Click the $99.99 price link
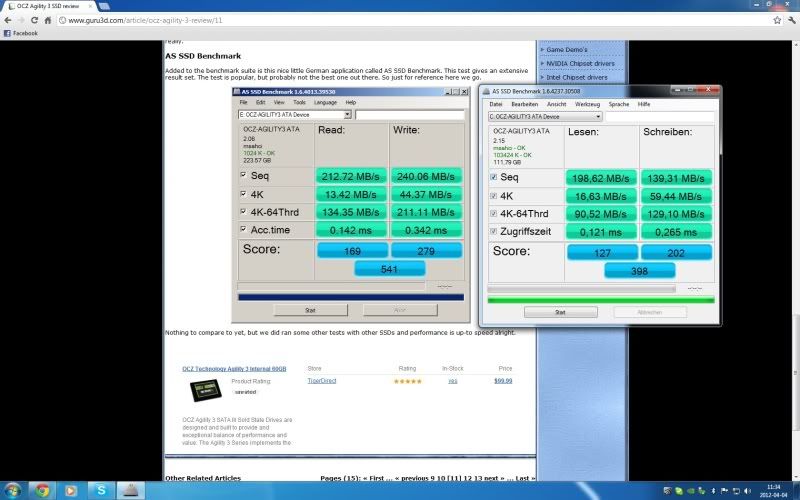The height and width of the screenshot is (500, 800). (x=503, y=381)
